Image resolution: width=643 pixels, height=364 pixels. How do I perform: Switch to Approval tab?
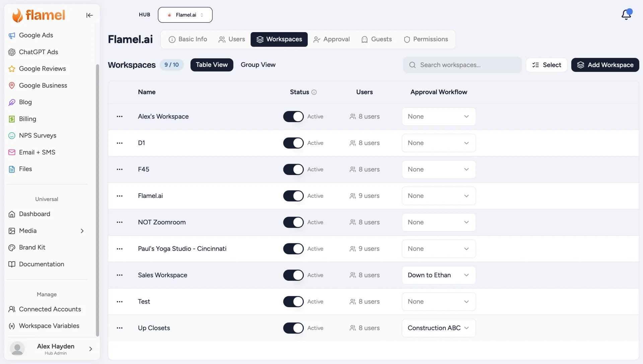(x=332, y=39)
